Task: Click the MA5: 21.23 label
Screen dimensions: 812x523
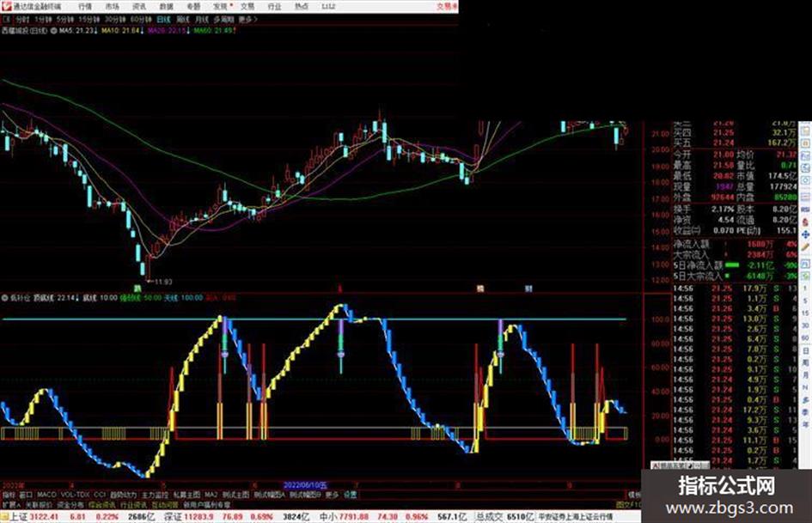Action: [x=78, y=31]
